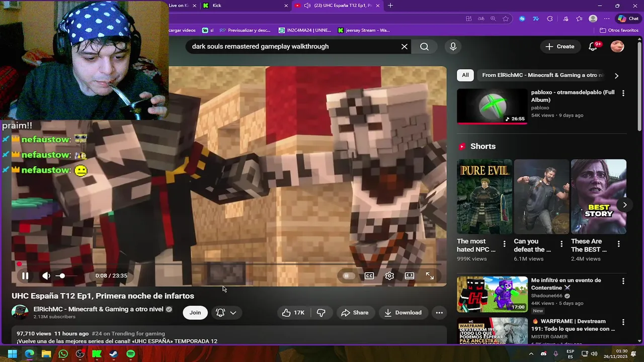Open the IN2C4MA24 UNNE bookmark
The height and width of the screenshot is (362, 644).
click(305, 30)
